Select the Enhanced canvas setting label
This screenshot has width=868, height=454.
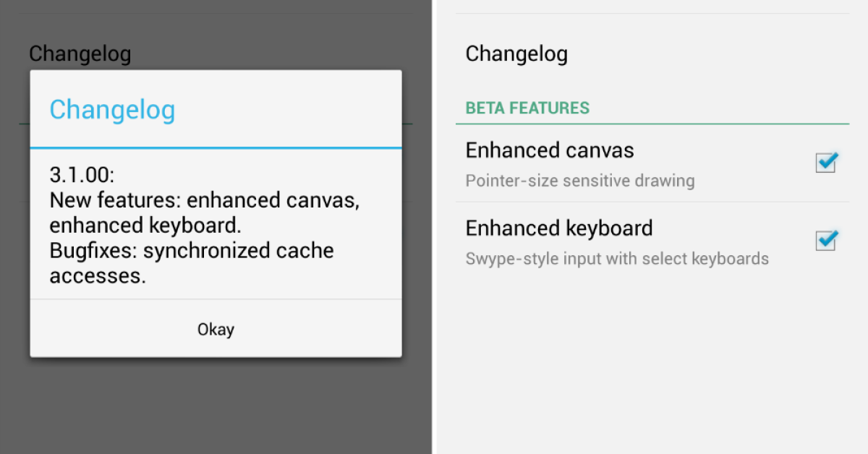[550, 150]
